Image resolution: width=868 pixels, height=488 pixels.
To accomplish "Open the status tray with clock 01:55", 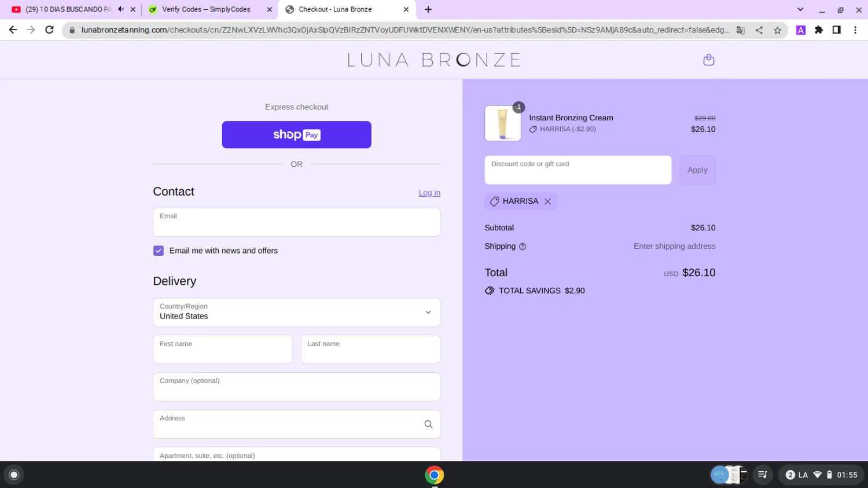I will (821, 475).
